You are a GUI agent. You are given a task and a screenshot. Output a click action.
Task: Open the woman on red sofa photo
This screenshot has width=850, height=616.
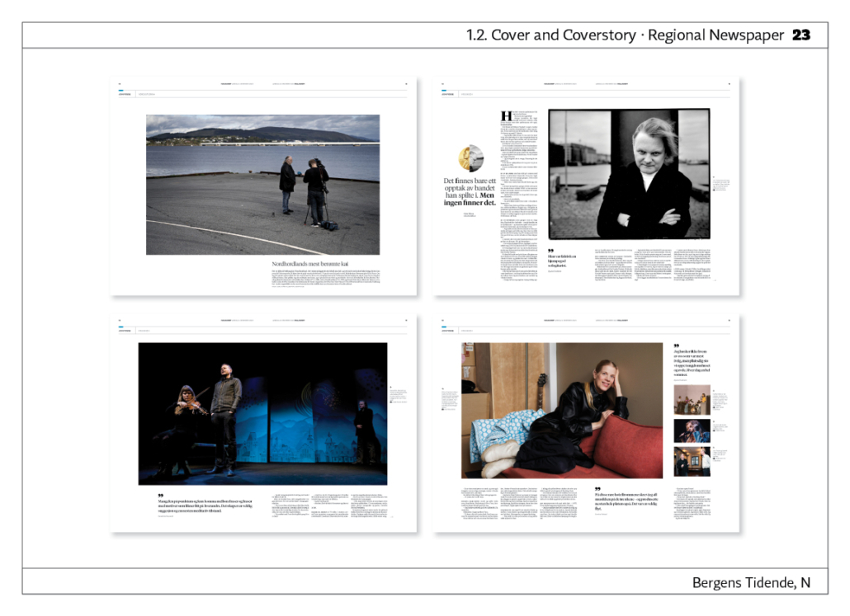(x=562, y=410)
